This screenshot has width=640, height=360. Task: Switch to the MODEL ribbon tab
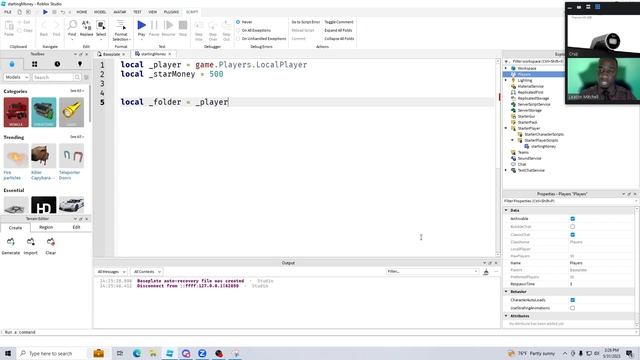click(x=100, y=12)
